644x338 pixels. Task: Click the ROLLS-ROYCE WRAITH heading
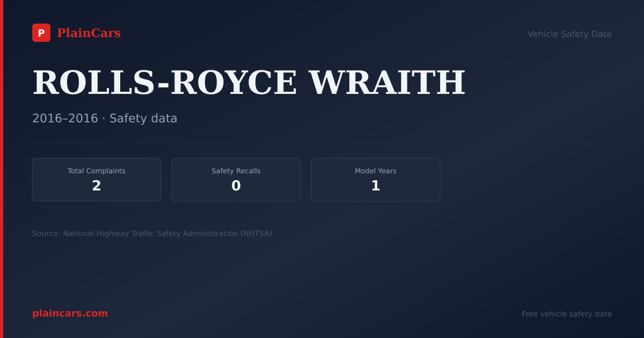[249, 83]
